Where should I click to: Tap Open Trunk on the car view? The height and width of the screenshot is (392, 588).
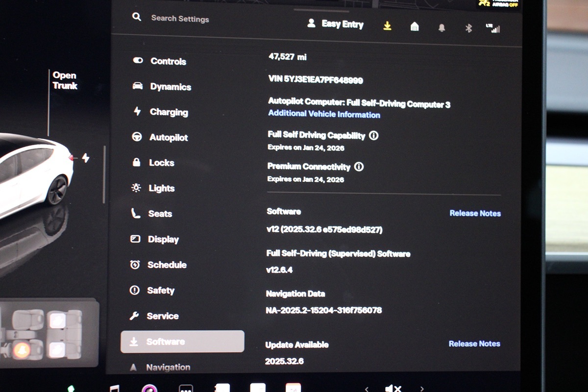point(65,81)
